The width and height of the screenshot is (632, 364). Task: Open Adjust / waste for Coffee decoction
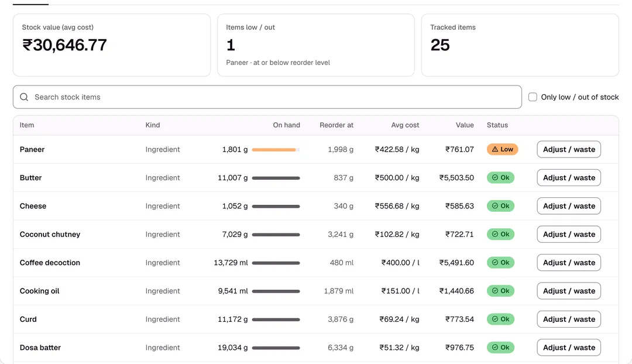pyautogui.click(x=569, y=262)
